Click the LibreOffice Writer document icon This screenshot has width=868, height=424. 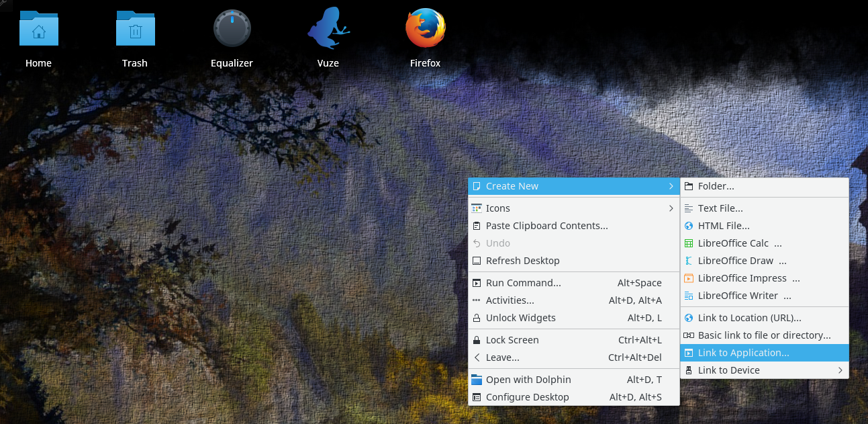[689, 296]
